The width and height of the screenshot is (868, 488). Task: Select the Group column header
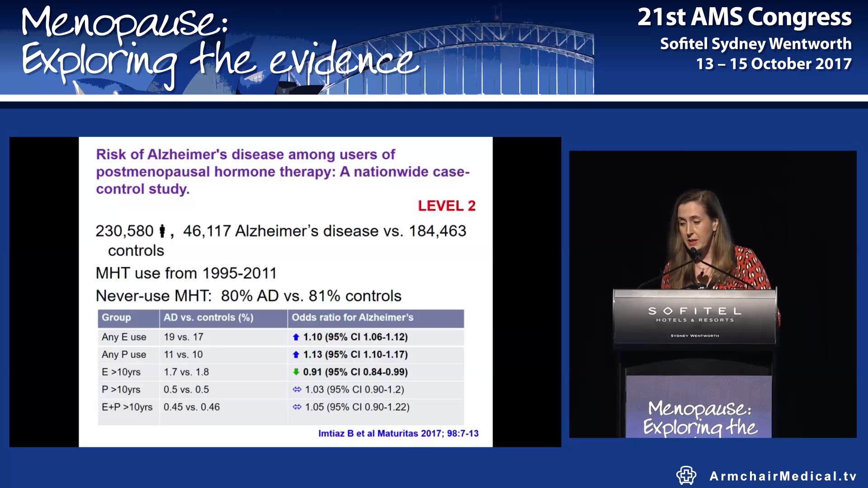116,318
